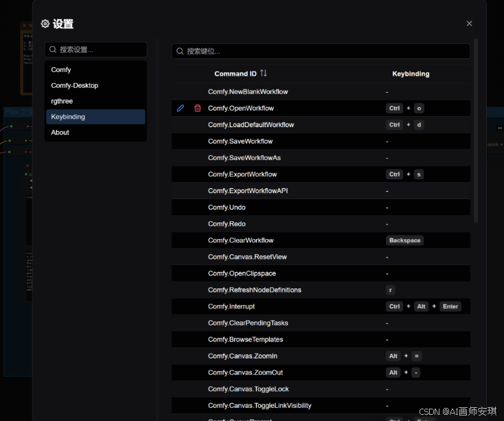
Task: Select the Keybinding settings category
Action: coord(95,117)
